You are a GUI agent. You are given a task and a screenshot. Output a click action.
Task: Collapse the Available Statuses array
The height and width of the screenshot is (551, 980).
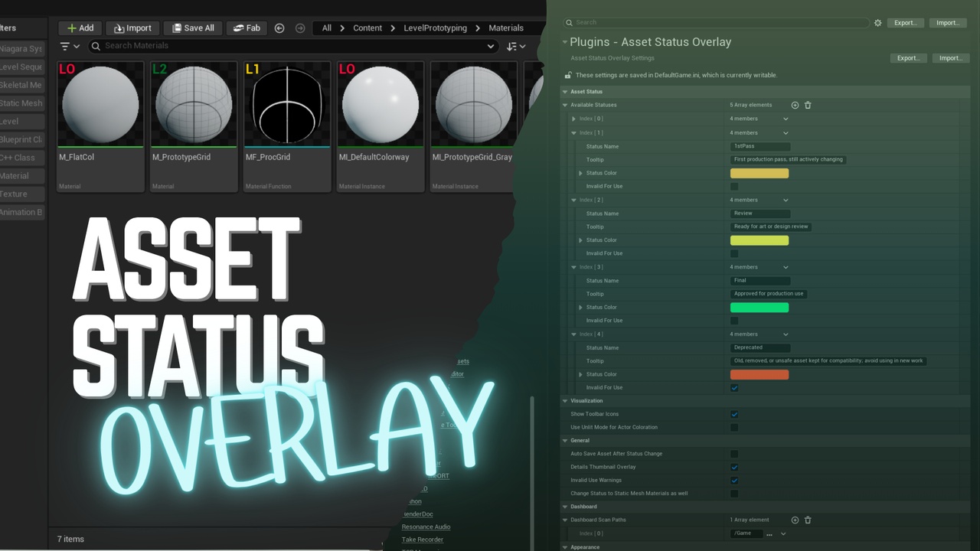tap(566, 105)
